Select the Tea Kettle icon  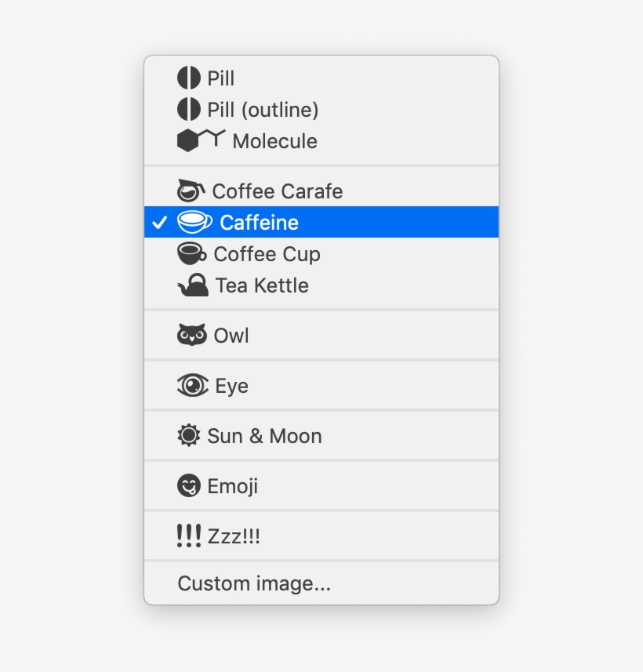pyautogui.click(x=192, y=285)
